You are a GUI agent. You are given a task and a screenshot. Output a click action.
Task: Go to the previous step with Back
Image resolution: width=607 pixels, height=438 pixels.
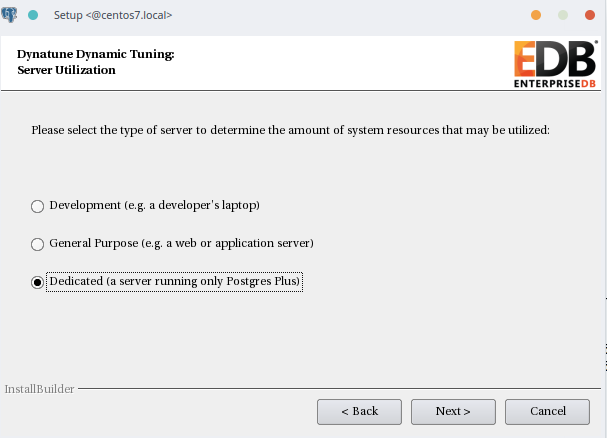(359, 412)
